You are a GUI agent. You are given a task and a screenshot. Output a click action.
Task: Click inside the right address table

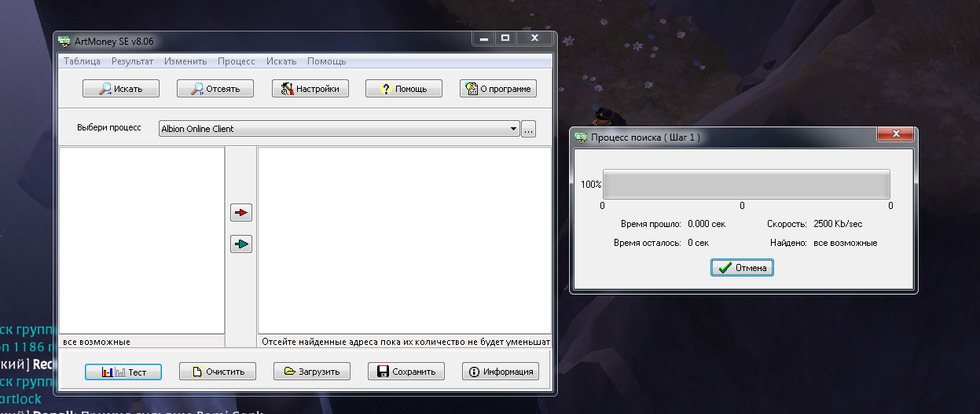[x=405, y=240]
